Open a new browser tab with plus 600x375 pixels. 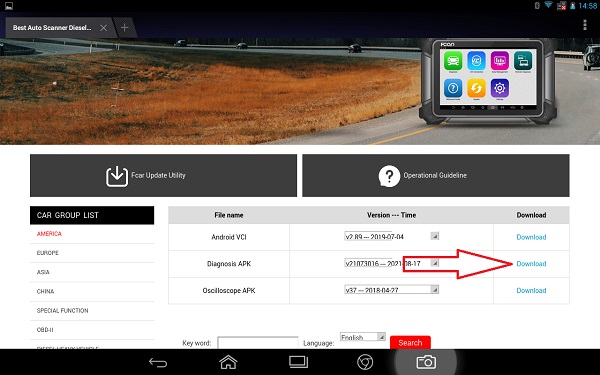point(125,28)
